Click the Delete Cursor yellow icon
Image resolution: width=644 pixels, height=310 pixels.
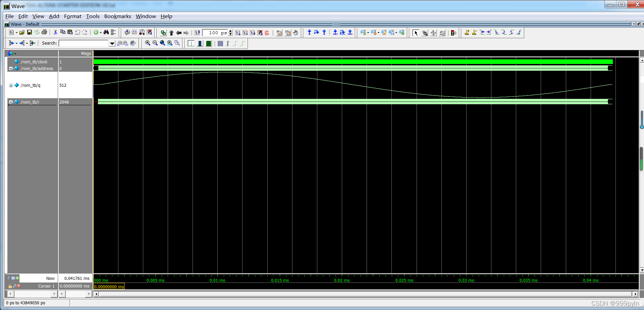[x=474, y=33]
